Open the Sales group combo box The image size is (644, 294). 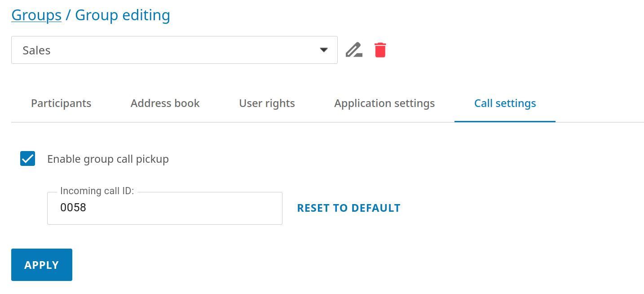pos(174,50)
